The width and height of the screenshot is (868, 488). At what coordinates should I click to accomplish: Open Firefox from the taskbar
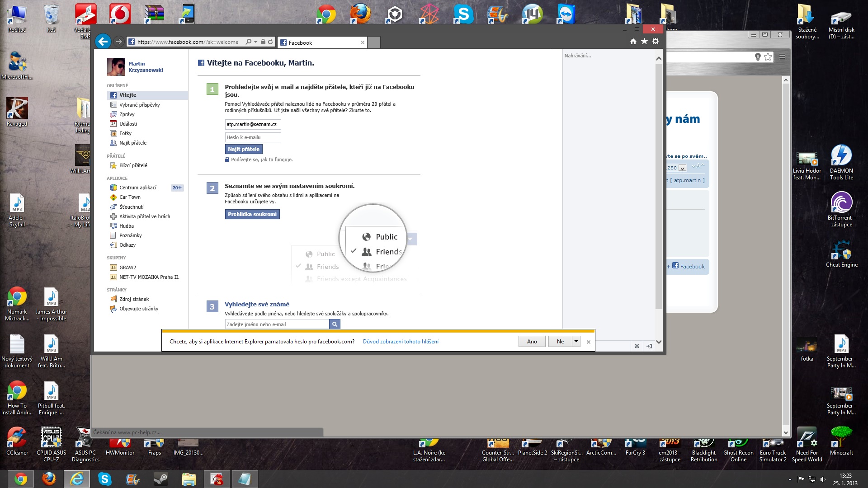click(49, 479)
